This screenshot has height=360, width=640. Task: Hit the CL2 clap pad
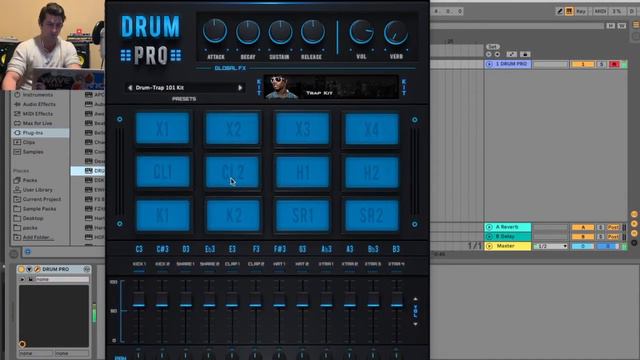(x=233, y=172)
